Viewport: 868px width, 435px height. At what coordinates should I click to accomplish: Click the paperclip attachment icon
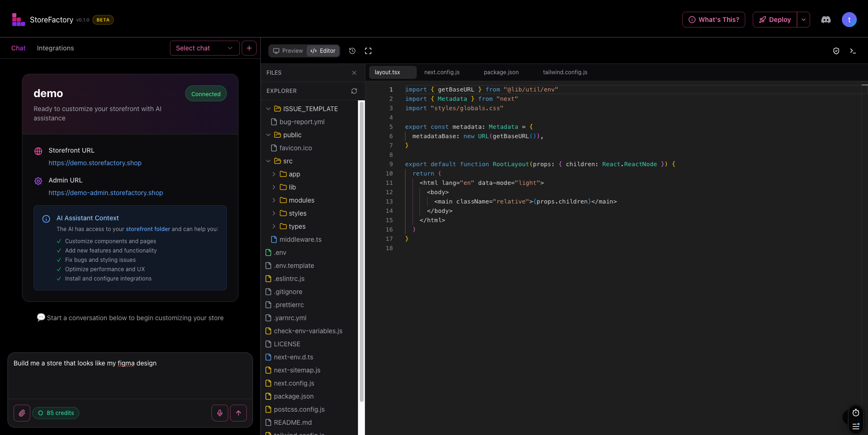[x=22, y=413]
